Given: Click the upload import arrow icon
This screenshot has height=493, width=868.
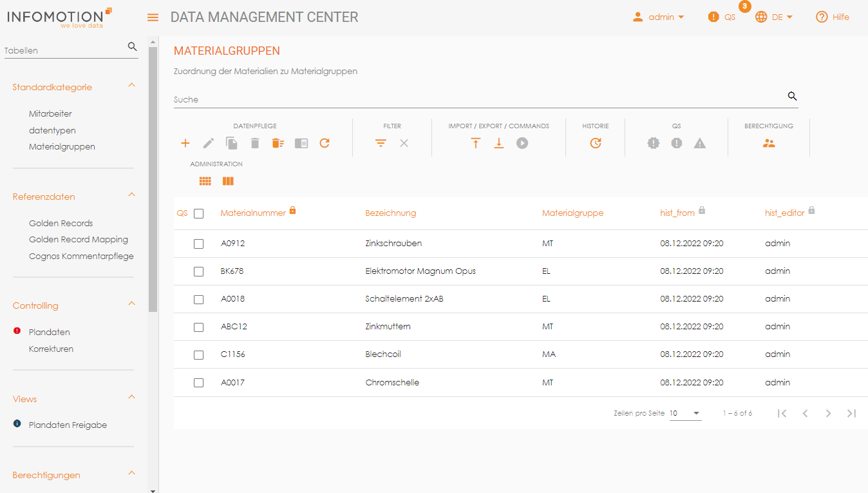Looking at the screenshot, I should [476, 143].
